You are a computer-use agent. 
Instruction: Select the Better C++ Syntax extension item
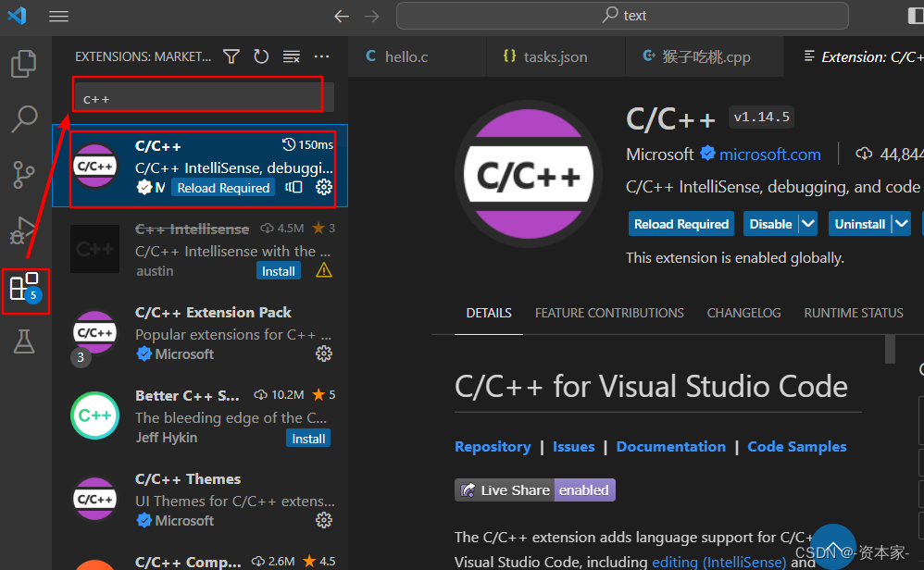click(200, 416)
